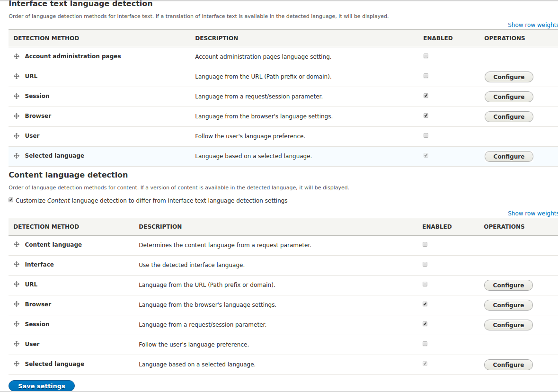Disable Session detection in interface table
Screen dimensions: 558x392
click(425, 95)
